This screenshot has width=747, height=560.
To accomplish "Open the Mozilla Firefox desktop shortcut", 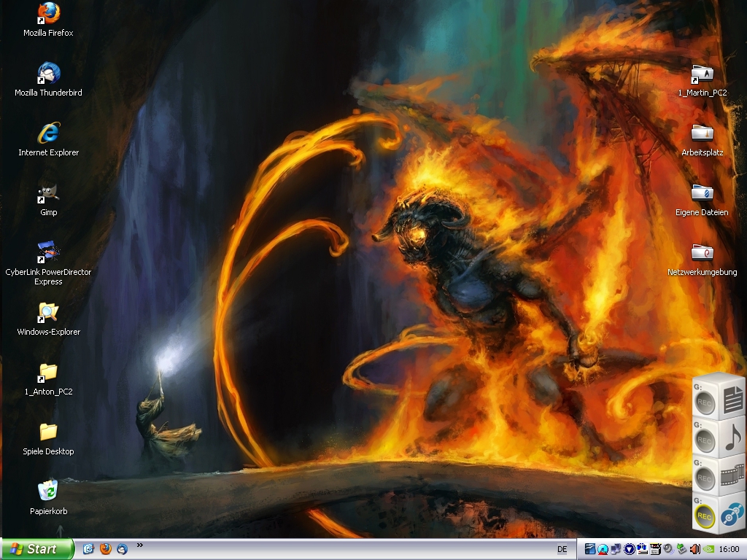I will tap(48, 14).
